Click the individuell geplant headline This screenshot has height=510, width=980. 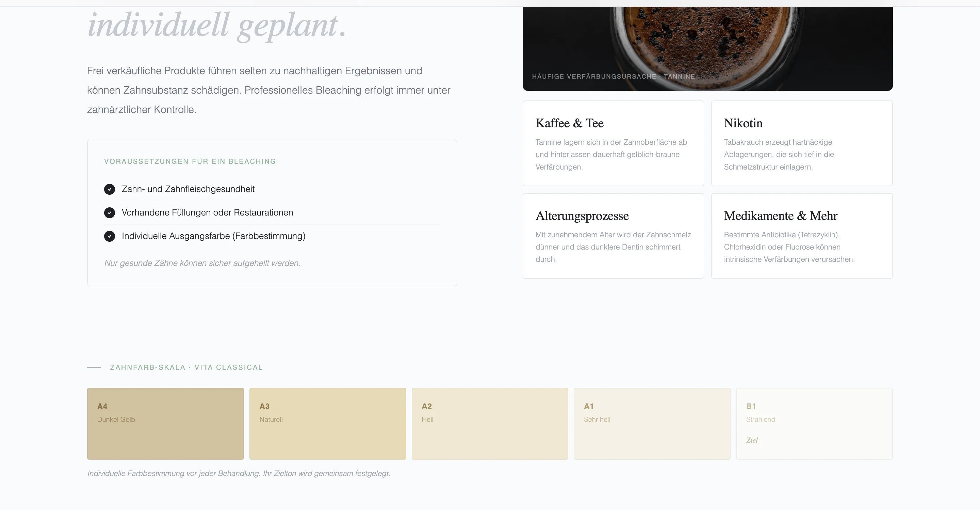pos(217,26)
